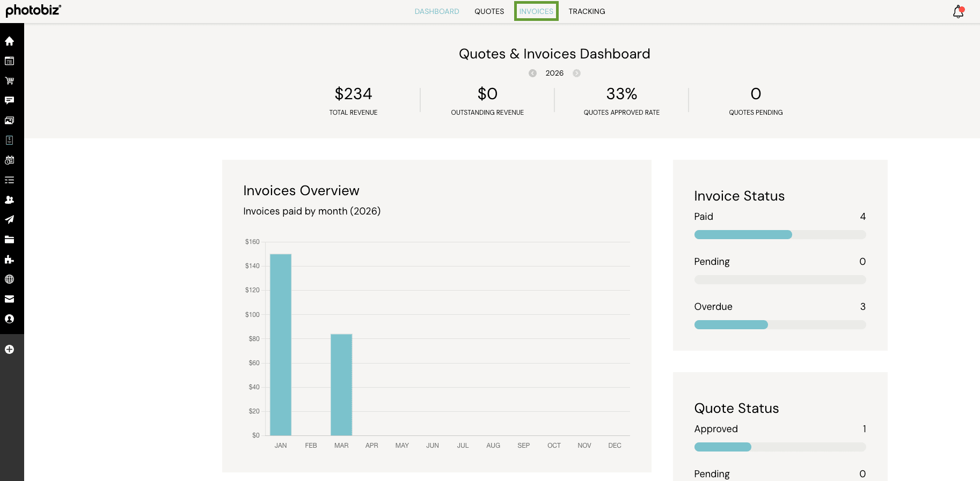Open the Tracking tab
The height and width of the screenshot is (481, 980).
[x=587, y=11]
